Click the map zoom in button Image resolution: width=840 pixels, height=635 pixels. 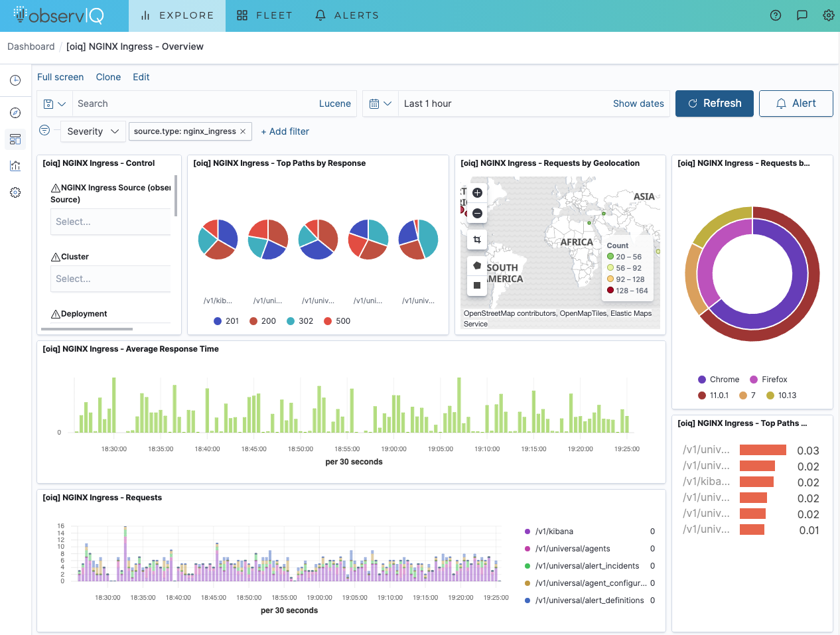(x=477, y=193)
